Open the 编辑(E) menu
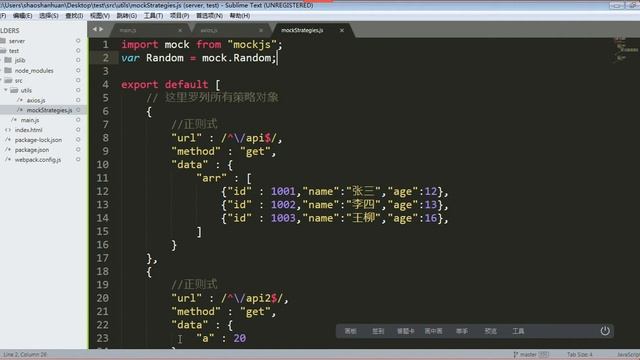Image resolution: width=640 pixels, height=360 pixels. coord(22,16)
